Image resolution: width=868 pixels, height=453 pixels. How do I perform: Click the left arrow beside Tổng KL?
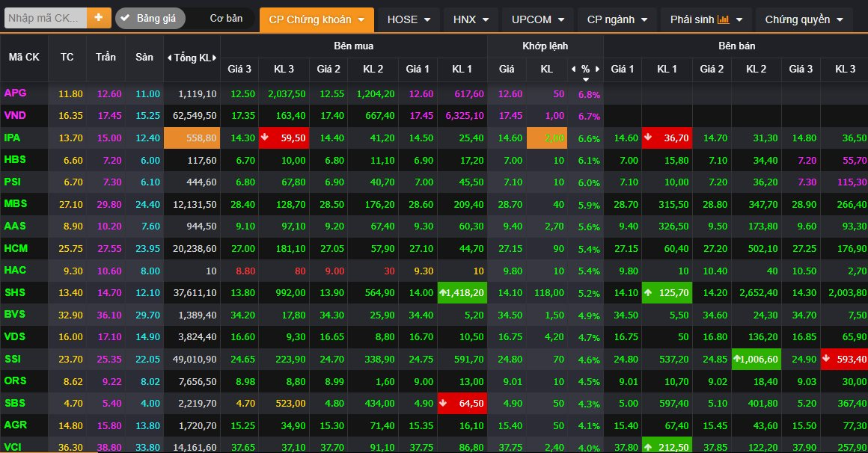pyautogui.click(x=169, y=58)
